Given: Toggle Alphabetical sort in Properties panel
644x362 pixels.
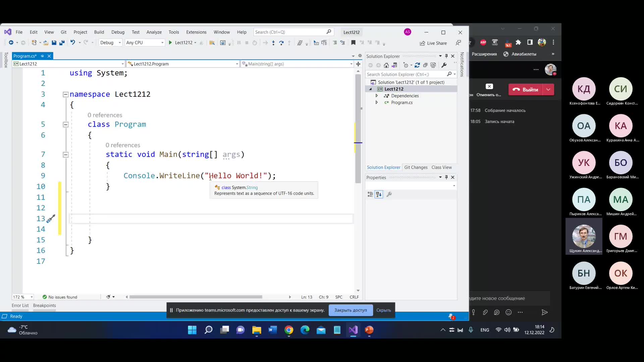Looking at the screenshot, I should 379,194.
